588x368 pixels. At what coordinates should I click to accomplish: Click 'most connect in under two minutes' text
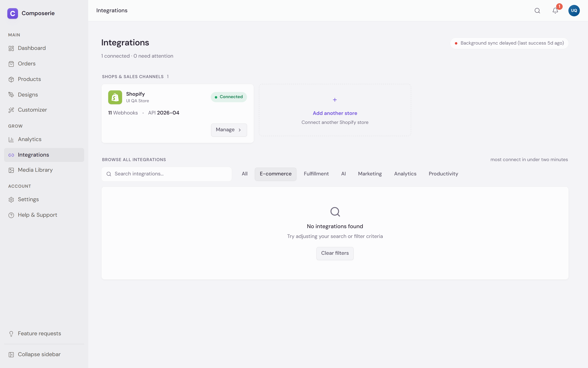tap(529, 160)
